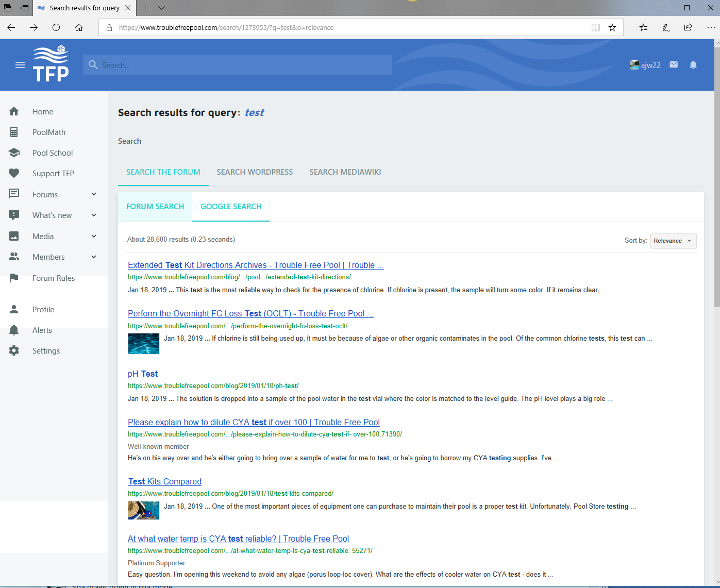Click the share page icon
The height and width of the screenshot is (588, 720).
click(x=688, y=27)
